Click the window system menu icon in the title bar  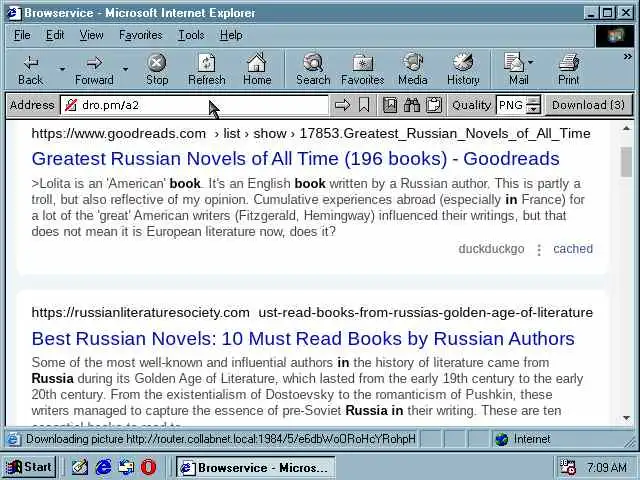coord(14,13)
